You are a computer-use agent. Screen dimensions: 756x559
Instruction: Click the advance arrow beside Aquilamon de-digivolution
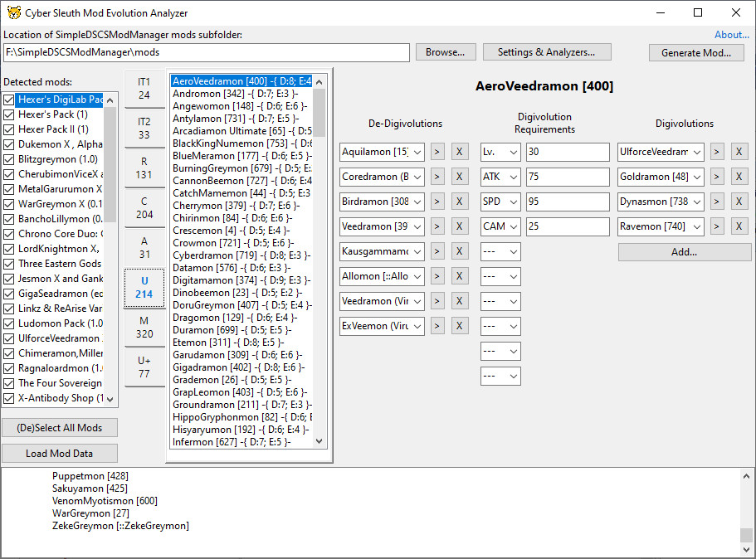pyautogui.click(x=437, y=152)
